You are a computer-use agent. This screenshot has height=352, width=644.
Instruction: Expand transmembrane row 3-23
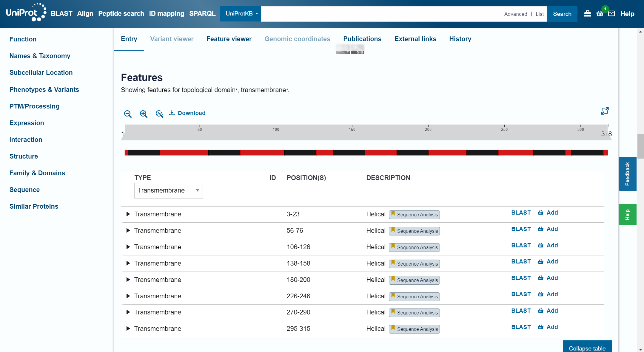click(128, 214)
